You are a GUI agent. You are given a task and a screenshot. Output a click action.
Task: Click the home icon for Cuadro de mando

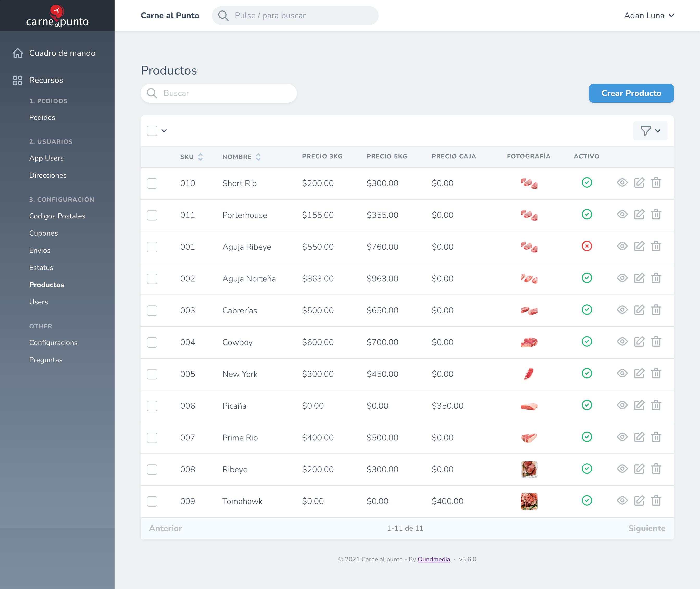coord(18,53)
